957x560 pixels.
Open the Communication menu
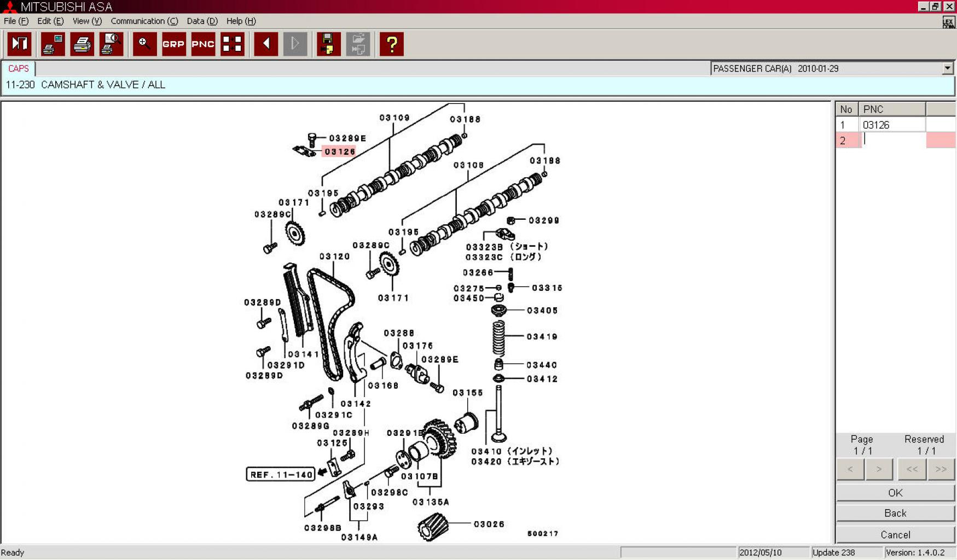coord(144,21)
